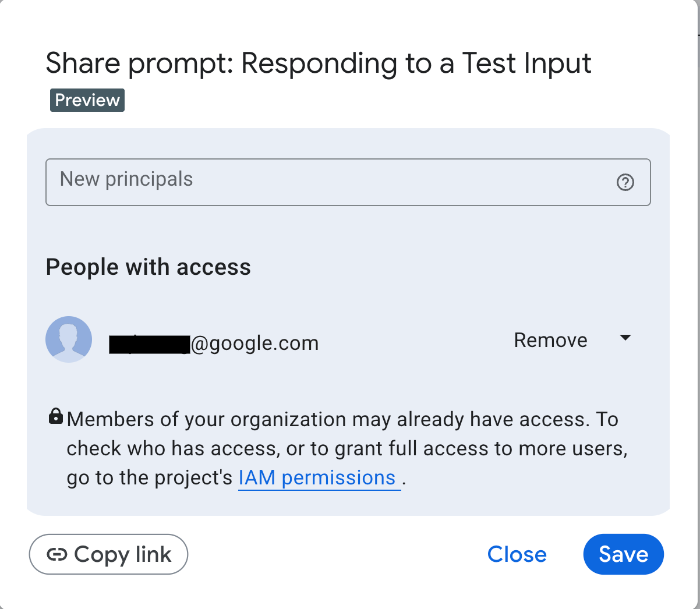
Task: Close the Share prompt dialog
Action: click(516, 554)
